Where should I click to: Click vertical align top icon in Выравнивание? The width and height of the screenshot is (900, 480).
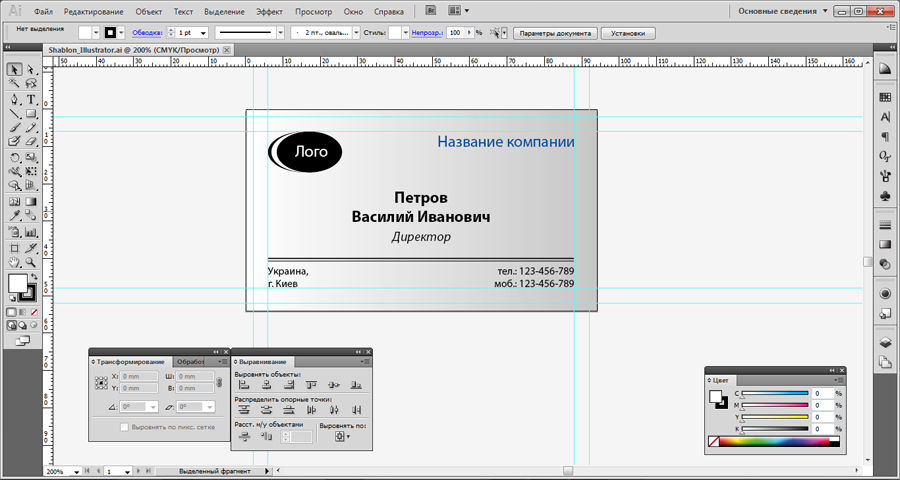312,385
